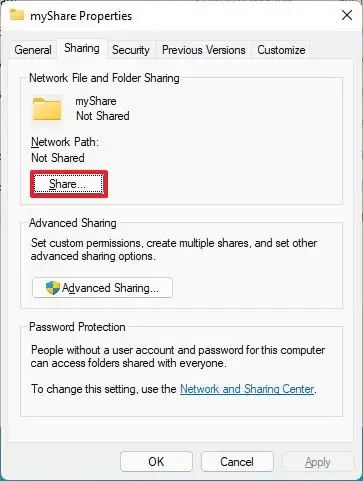This screenshot has width=363, height=481.
Task: Click the folder icon in the title bar
Action: pos(17,15)
